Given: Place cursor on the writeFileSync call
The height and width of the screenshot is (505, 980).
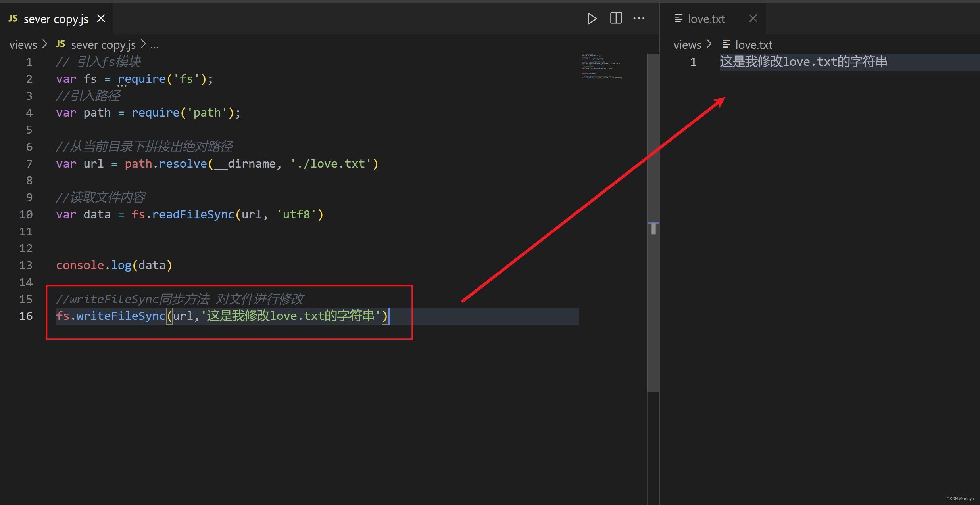Looking at the screenshot, I should [x=120, y=316].
